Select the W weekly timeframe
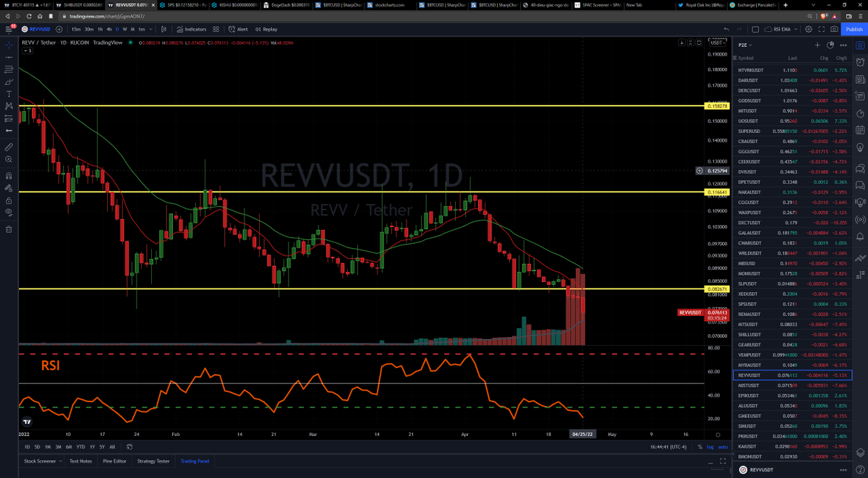This screenshot has width=868, height=478. 124,29
